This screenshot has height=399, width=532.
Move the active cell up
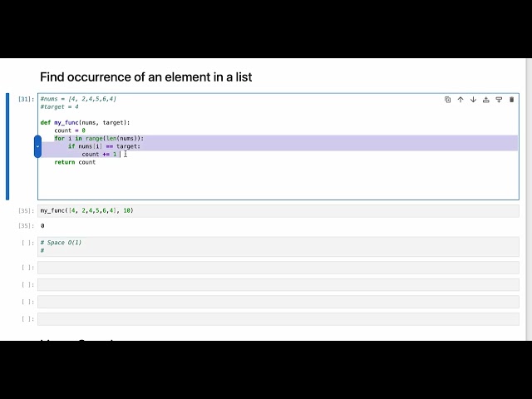[x=461, y=100]
